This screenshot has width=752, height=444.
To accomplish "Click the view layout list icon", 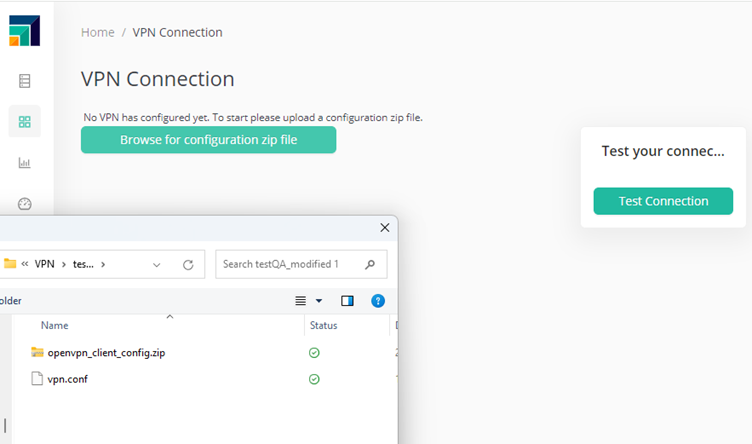I will pyautogui.click(x=301, y=300).
